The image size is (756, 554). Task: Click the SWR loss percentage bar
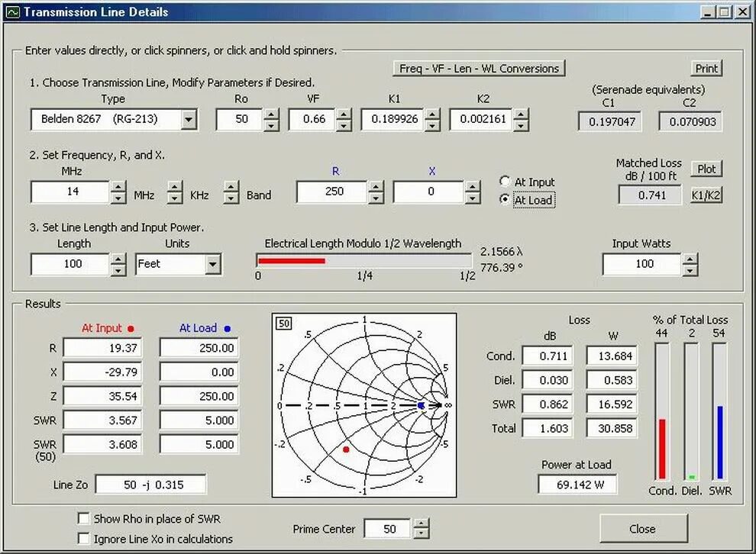pos(719,411)
